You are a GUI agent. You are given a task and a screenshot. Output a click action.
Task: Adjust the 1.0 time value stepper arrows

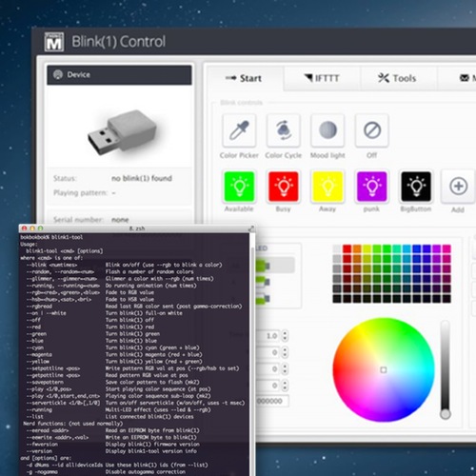click(x=285, y=336)
